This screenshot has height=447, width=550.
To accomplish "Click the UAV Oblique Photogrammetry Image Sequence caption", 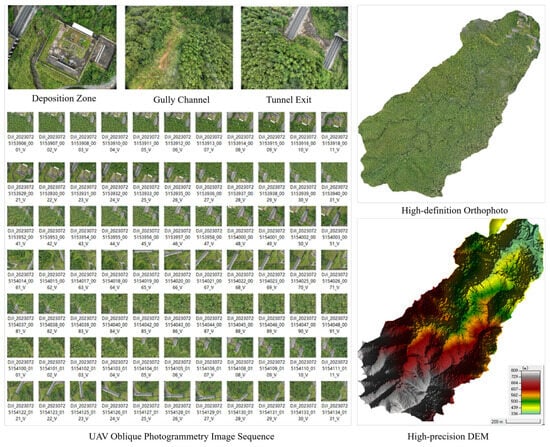I will point(181,437).
